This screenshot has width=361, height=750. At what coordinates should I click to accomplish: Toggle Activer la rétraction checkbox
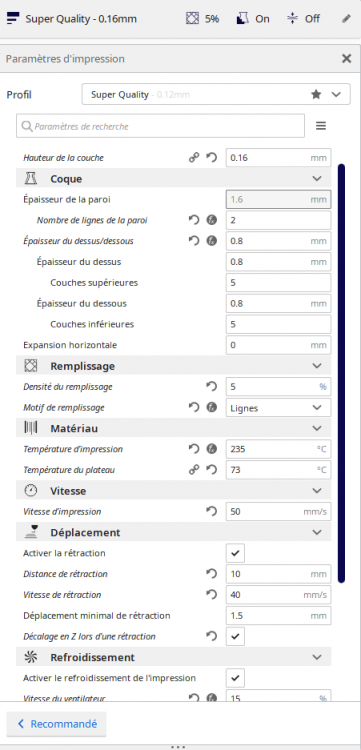(235, 553)
